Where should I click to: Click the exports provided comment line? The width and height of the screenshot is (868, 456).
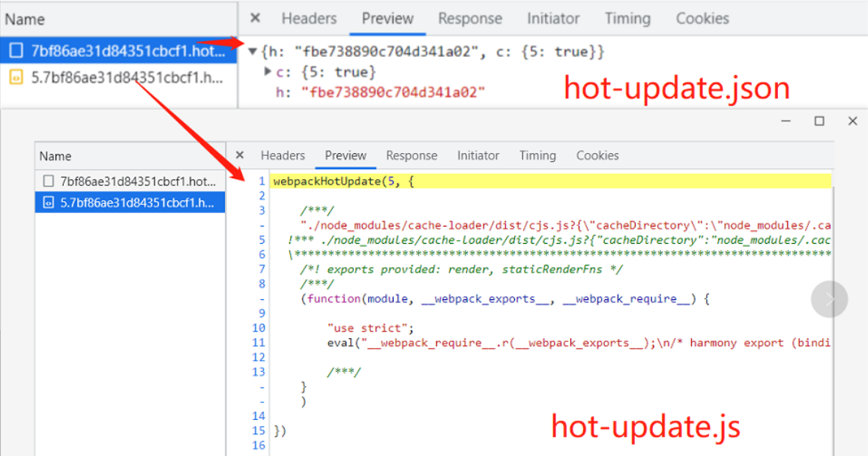tap(461, 269)
